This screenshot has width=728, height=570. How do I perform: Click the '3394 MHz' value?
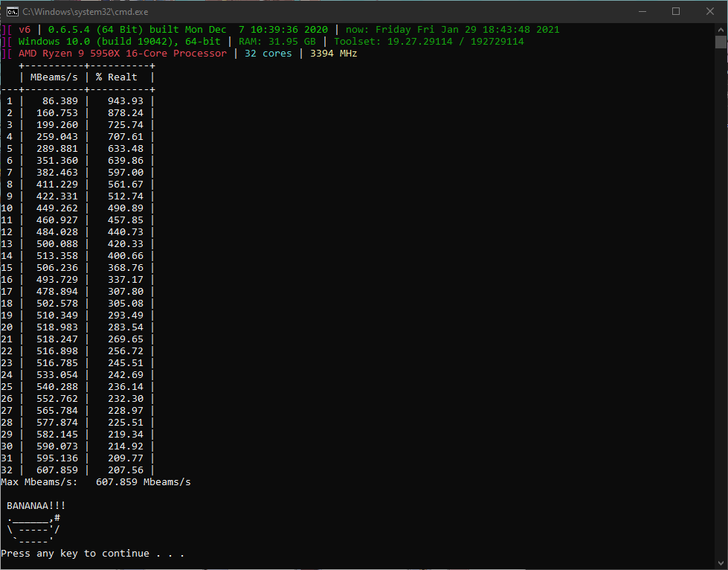pos(333,54)
